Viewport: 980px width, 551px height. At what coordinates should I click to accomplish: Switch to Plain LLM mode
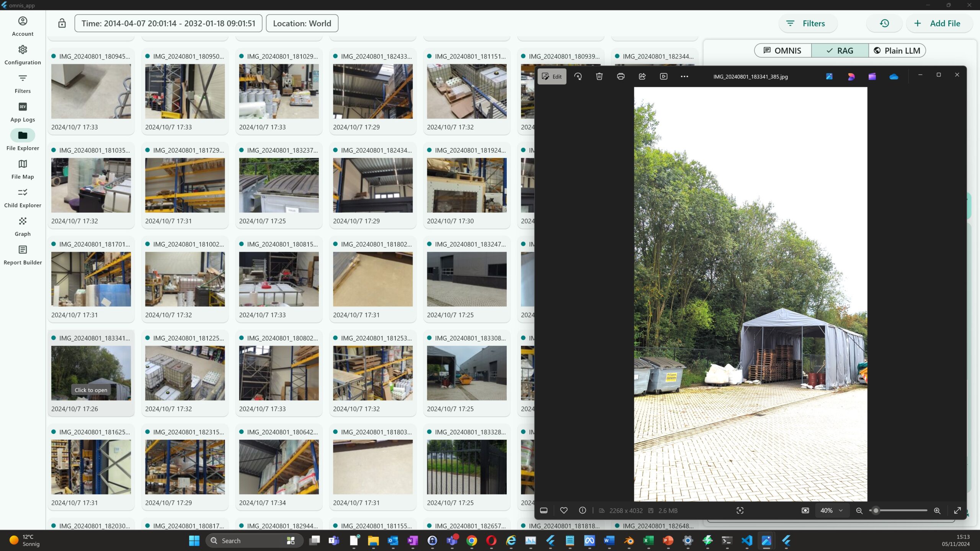(x=897, y=51)
